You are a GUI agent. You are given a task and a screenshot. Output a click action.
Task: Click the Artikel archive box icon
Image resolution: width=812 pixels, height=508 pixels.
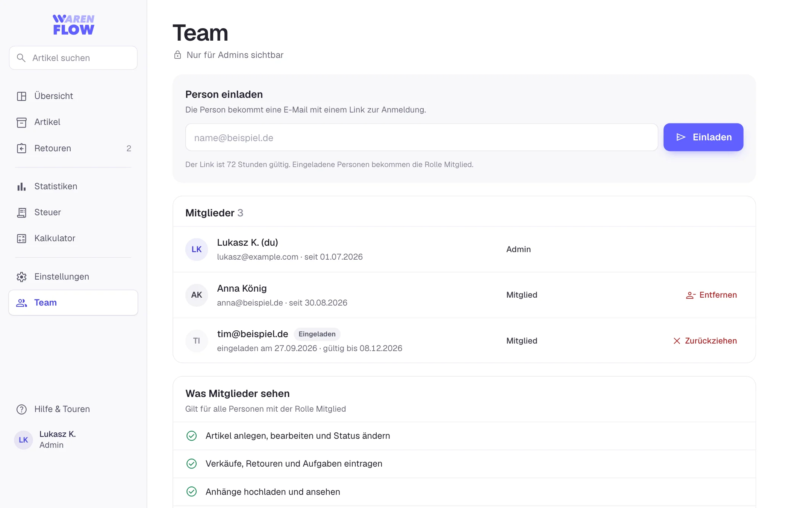22,122
